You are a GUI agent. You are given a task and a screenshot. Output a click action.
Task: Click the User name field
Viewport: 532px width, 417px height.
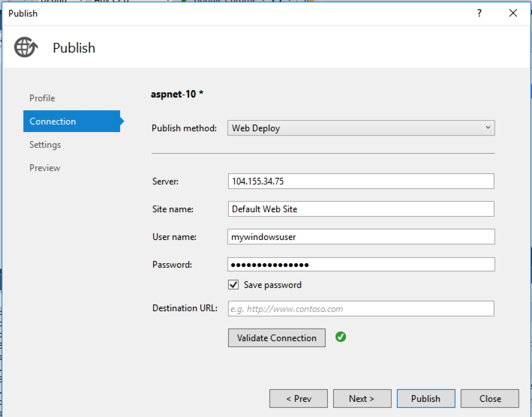point(361,237)
